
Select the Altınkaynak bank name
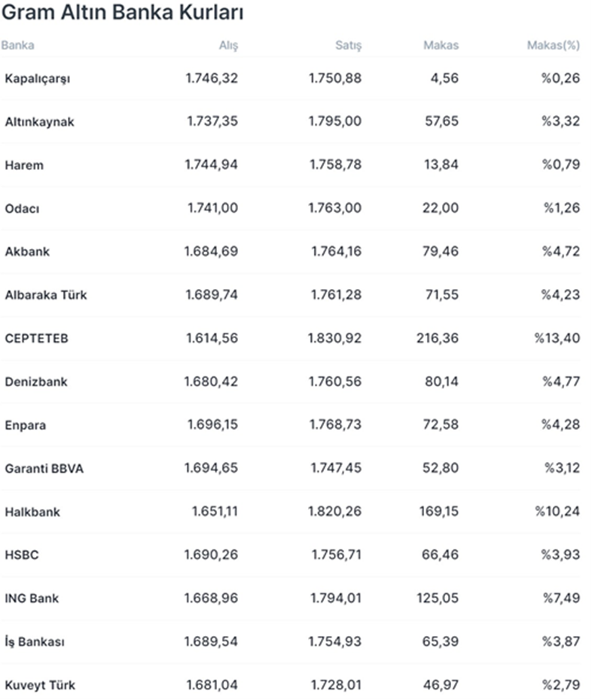pyautogui.click(x=39, y=122)
